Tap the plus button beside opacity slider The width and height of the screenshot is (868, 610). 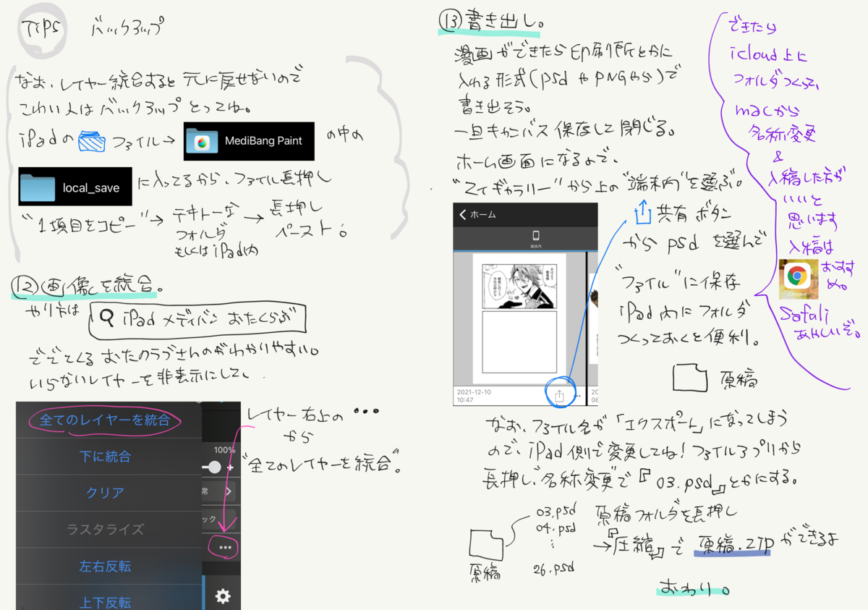coord(231,467)
